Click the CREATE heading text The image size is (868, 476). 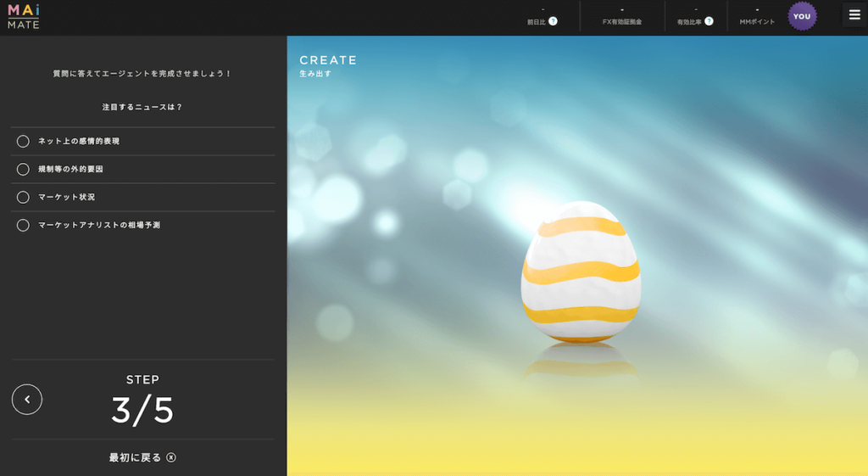coord(328,60)
